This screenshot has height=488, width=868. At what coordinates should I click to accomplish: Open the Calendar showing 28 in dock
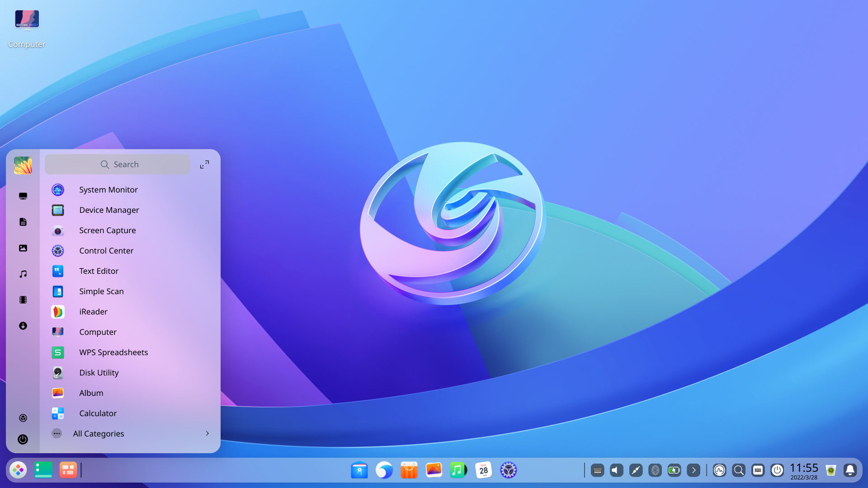point(483,470)
